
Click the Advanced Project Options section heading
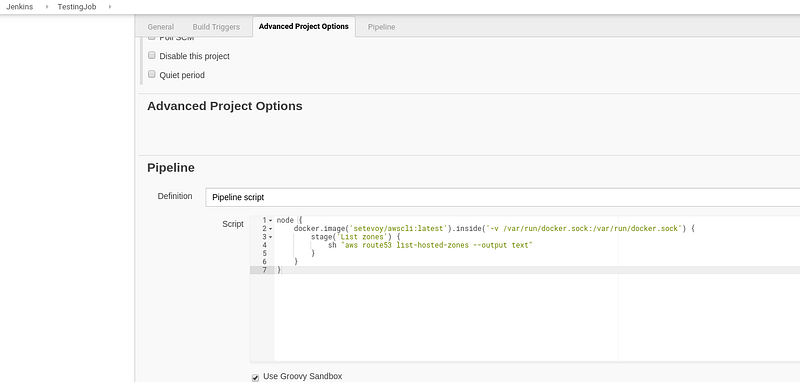pos(224,106)
